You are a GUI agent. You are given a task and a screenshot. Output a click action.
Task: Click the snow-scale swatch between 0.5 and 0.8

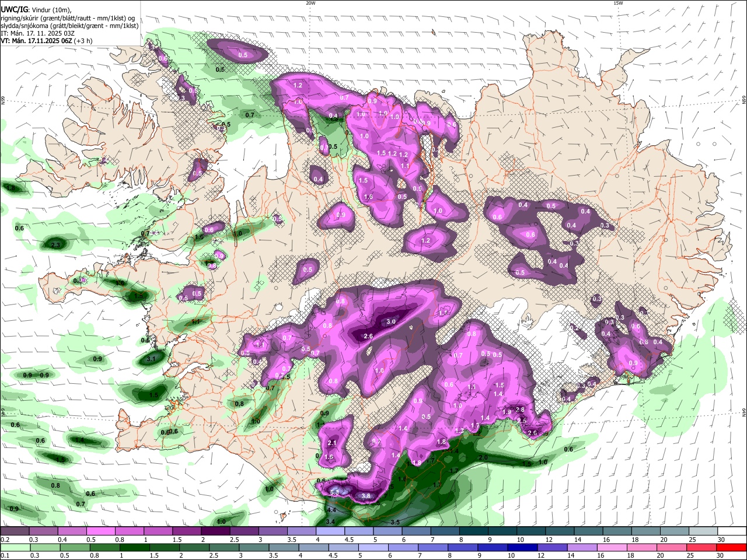100,531
